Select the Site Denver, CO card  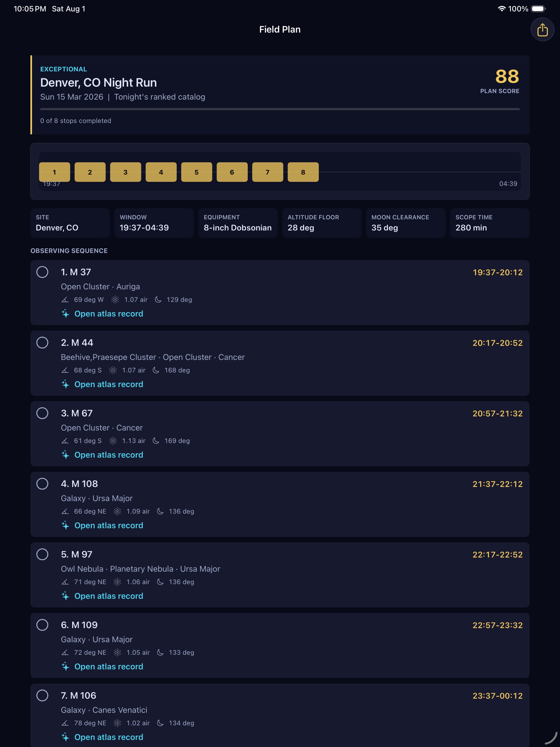(x=70, y=223)
